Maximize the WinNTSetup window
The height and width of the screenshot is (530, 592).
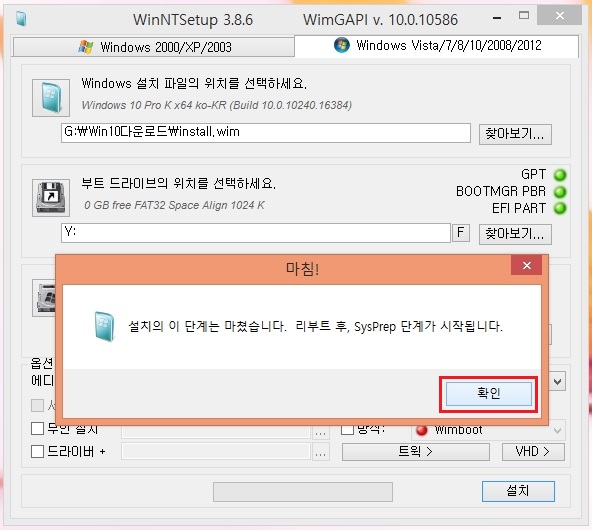[x=524, y=15]
